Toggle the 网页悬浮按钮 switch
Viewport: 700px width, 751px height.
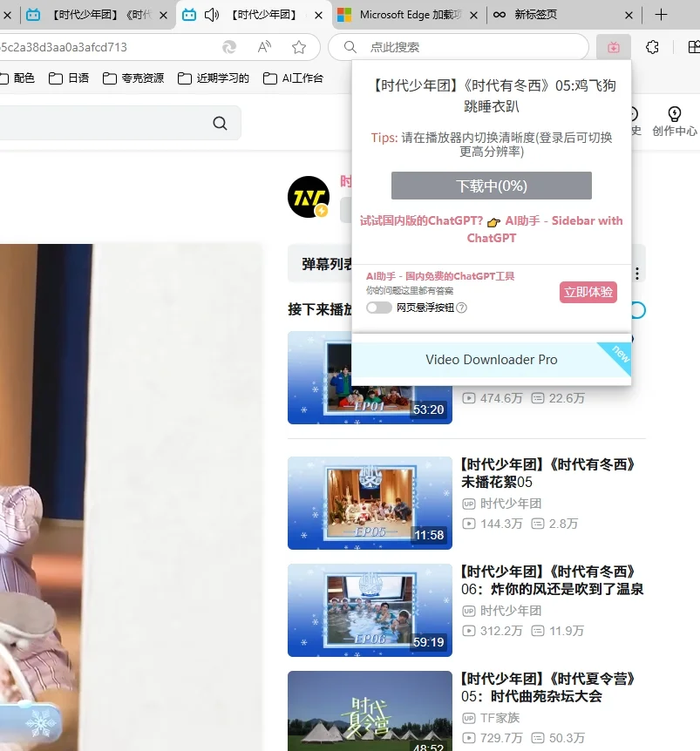[x=379, y=308]
